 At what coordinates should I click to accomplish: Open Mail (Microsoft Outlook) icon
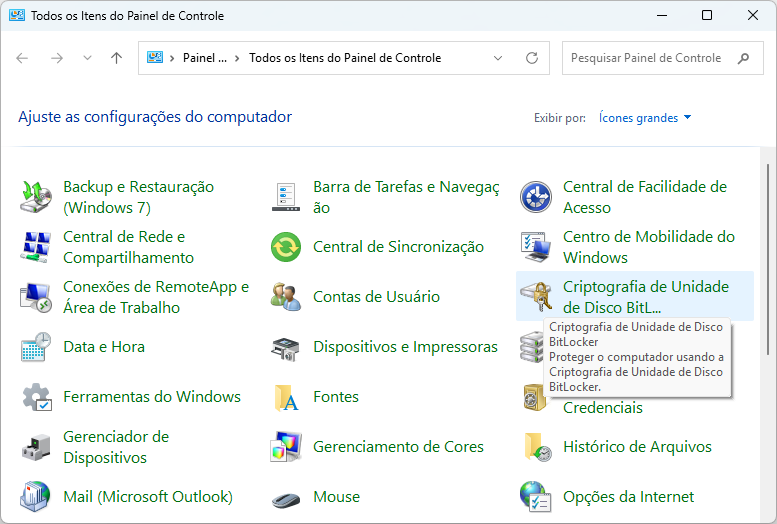(x=35, y=496)
